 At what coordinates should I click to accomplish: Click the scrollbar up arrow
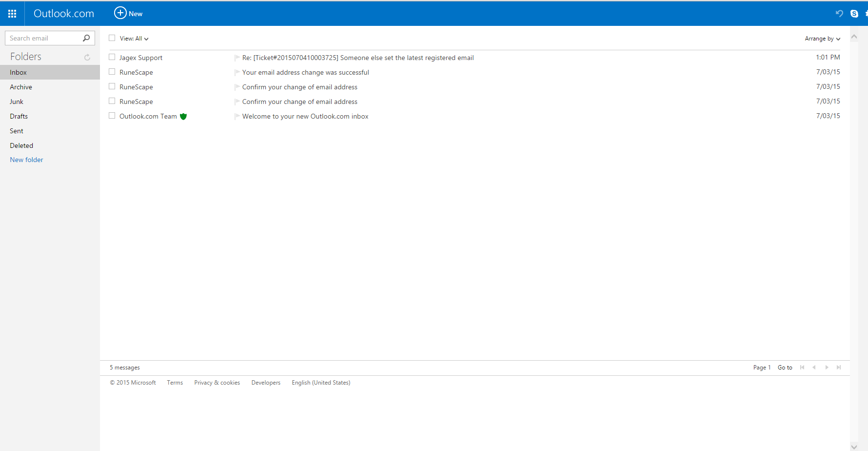tap(854, 37)
